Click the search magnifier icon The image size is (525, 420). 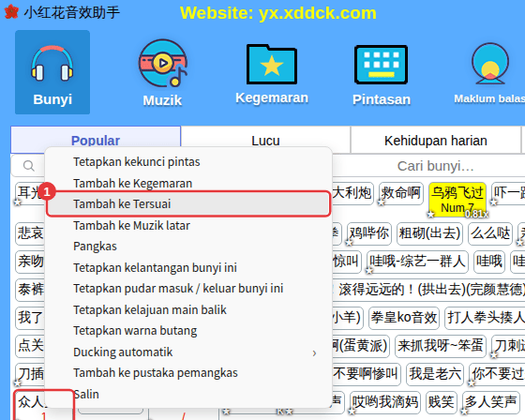(x=29, y=166)
